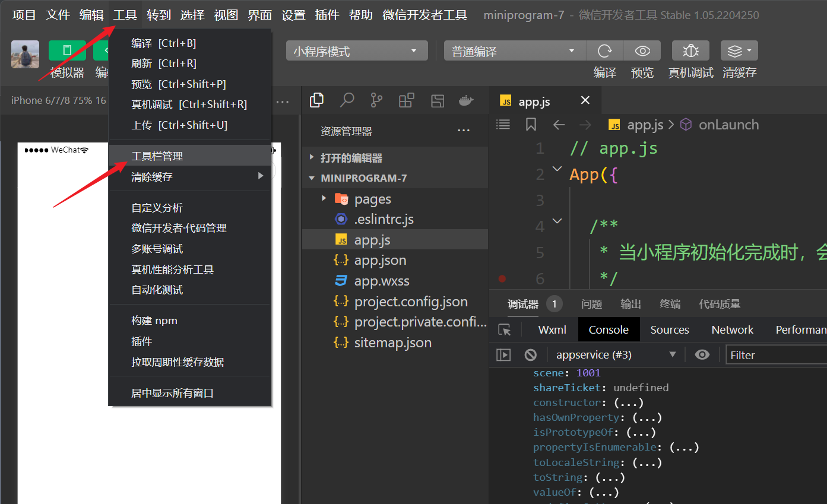This screenshot has height=504, width=827.
Task: Open the explorer files icon in sidebar
Action: (x=317, y=100)
